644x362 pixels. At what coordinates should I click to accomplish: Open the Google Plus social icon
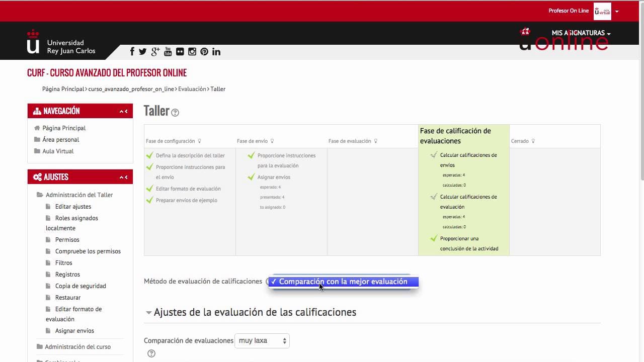pos(155,51)
